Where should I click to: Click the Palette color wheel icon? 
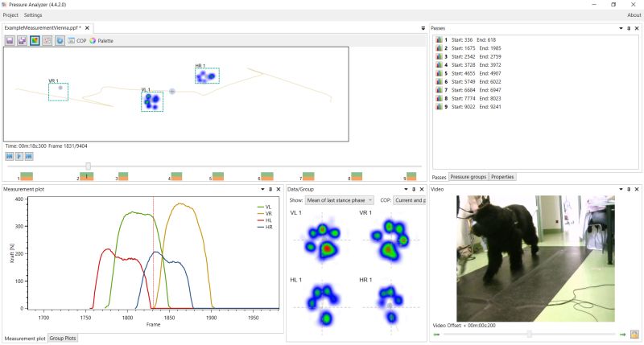[93, 40]
